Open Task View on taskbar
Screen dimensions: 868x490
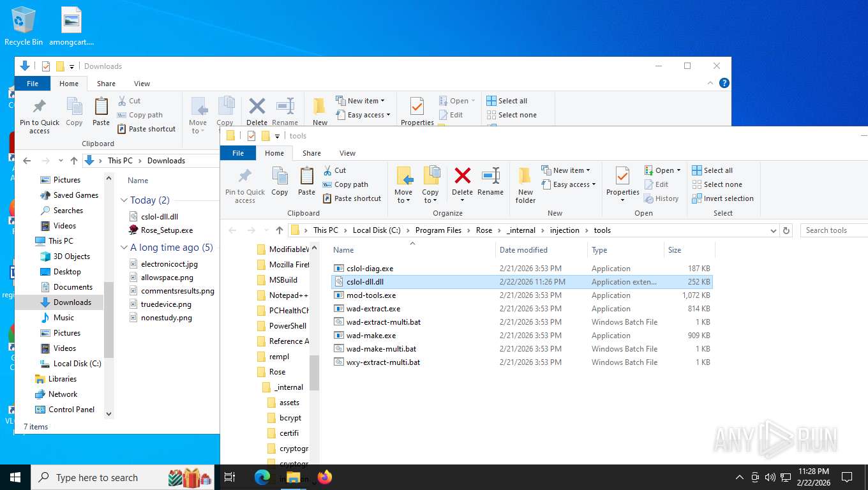230,477
